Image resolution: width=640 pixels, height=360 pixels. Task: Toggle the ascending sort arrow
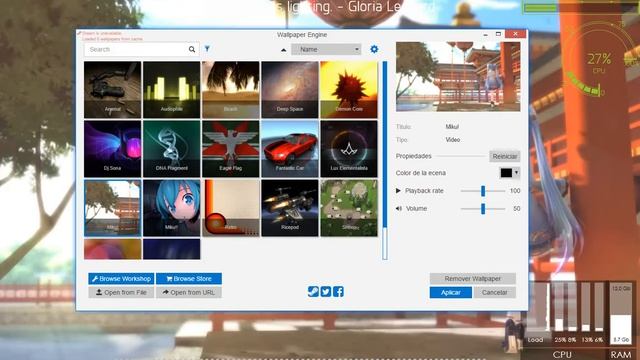(284, 50)
